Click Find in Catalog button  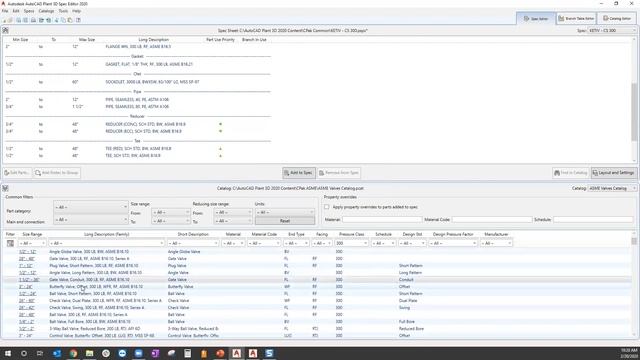(x=570, y=173)
